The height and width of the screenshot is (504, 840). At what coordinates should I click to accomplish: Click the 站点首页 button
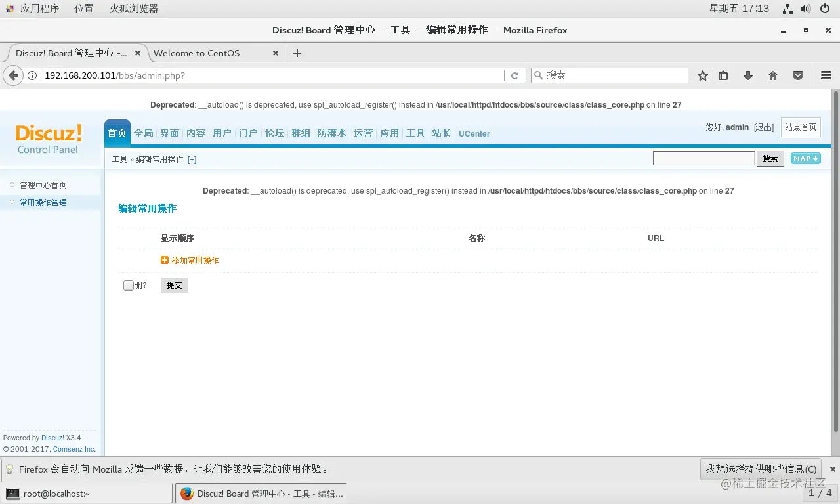click(801, 127)
